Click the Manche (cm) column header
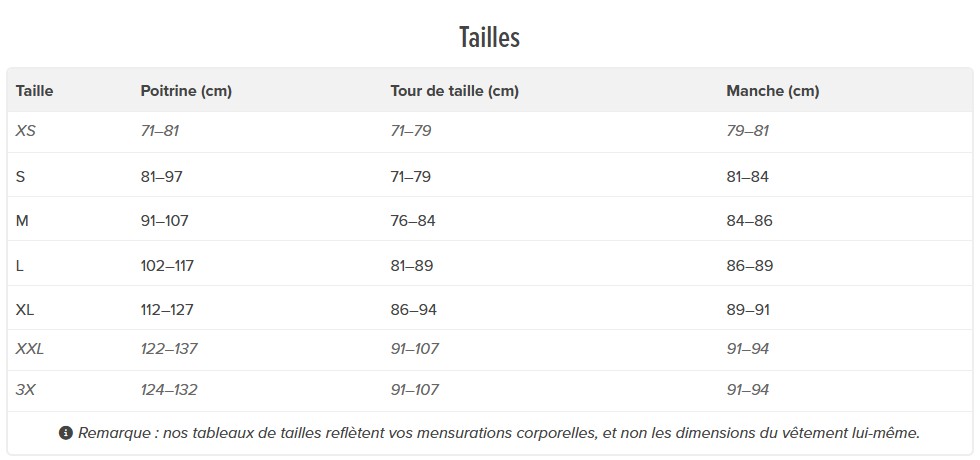The width and height of the screenshot is (980, 460). pyautogui.click(x=772, y=91)
